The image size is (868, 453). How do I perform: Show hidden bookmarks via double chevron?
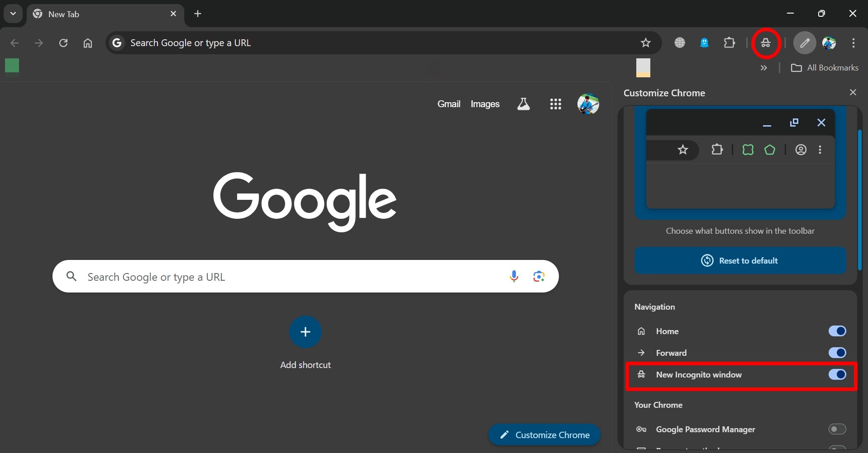point(763,68)
